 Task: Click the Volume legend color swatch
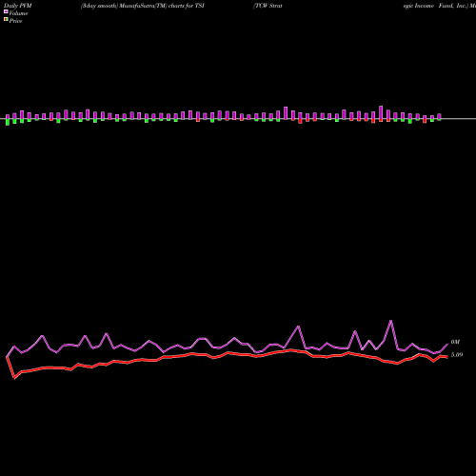(x=6, y=11)
